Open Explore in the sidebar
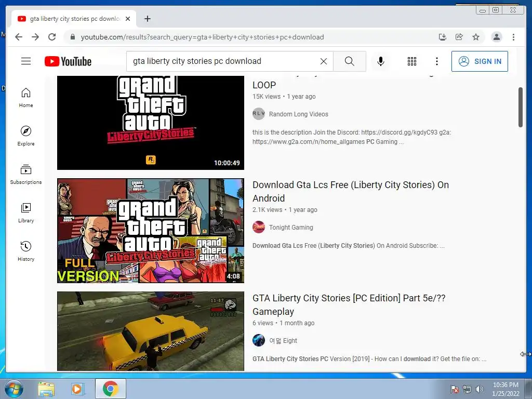Image resolution: width=532 pixels, height=399 pixels. pos(26,136)
